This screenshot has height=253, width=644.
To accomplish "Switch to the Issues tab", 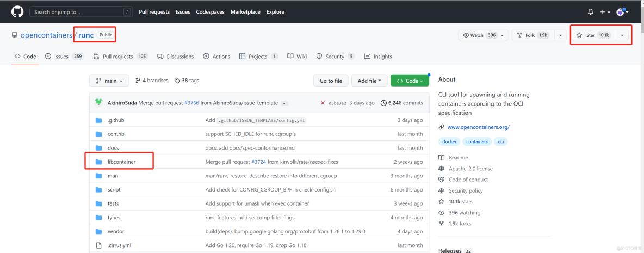I will pos(61,57).
